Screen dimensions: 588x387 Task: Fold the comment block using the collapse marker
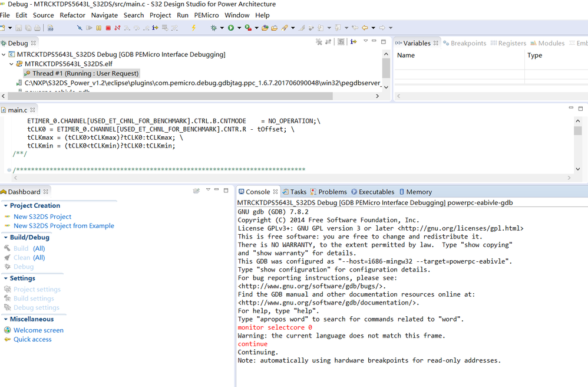click(9, 170)
